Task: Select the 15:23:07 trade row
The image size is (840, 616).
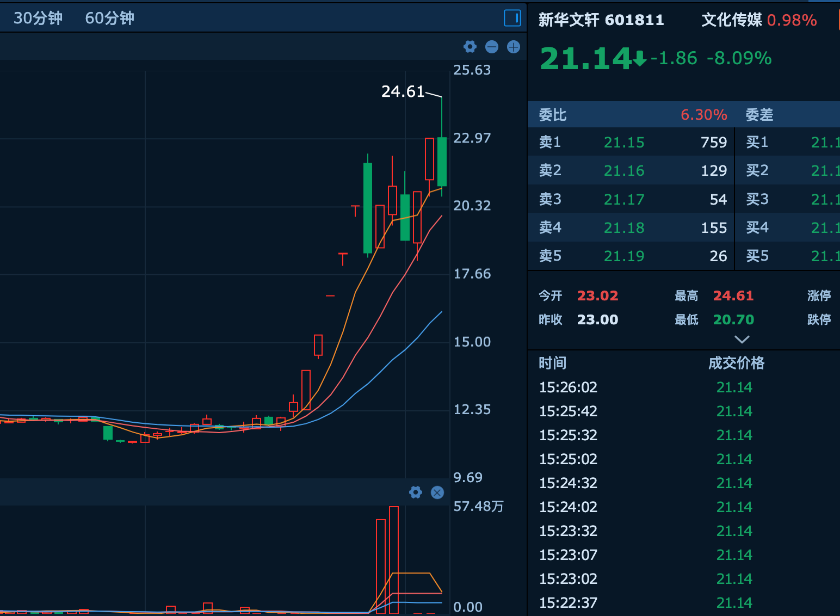Action: coord(684,555)
